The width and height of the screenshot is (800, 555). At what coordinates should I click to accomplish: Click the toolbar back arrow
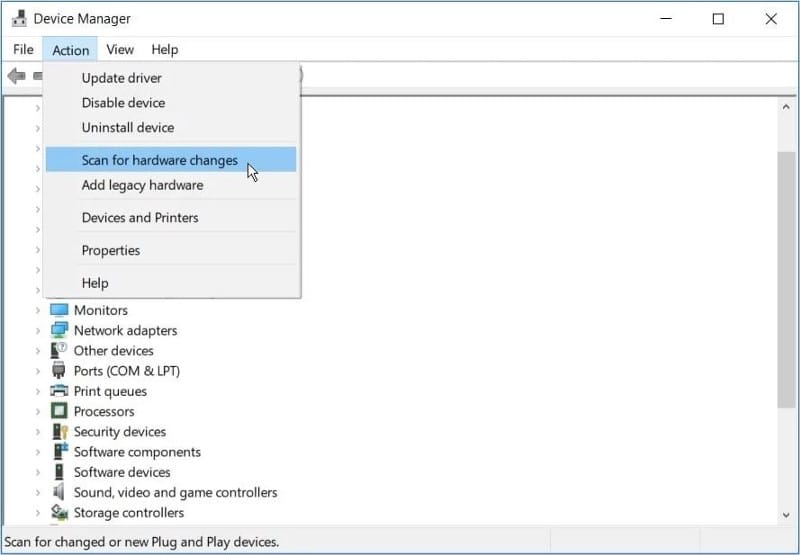pyautogui.click(x=16, y=76)
